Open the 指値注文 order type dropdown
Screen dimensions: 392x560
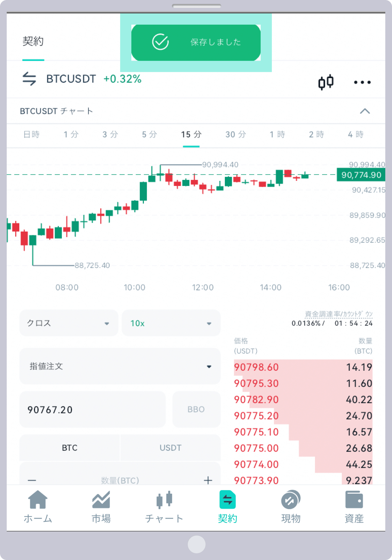pyautogui.click(x=120, y=366)
